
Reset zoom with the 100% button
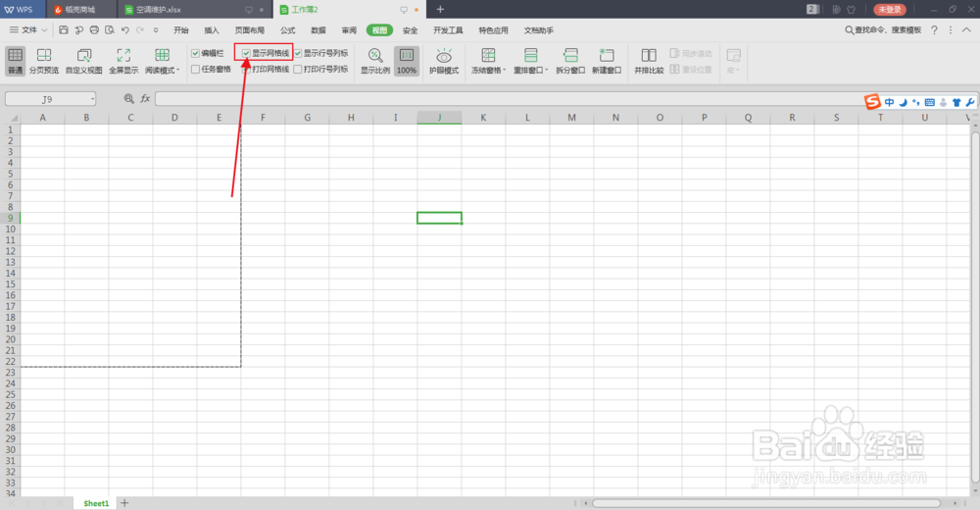[x=407, y=61]
